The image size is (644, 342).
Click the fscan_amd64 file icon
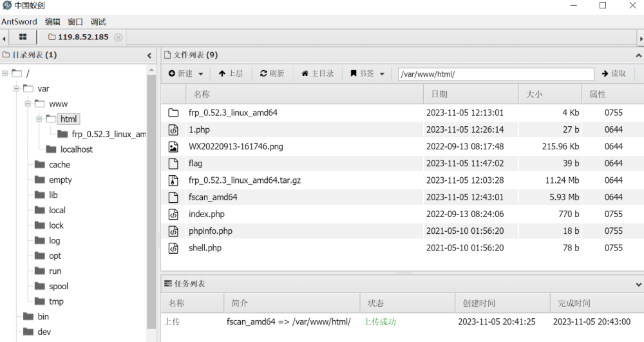[x=174, y=197]
